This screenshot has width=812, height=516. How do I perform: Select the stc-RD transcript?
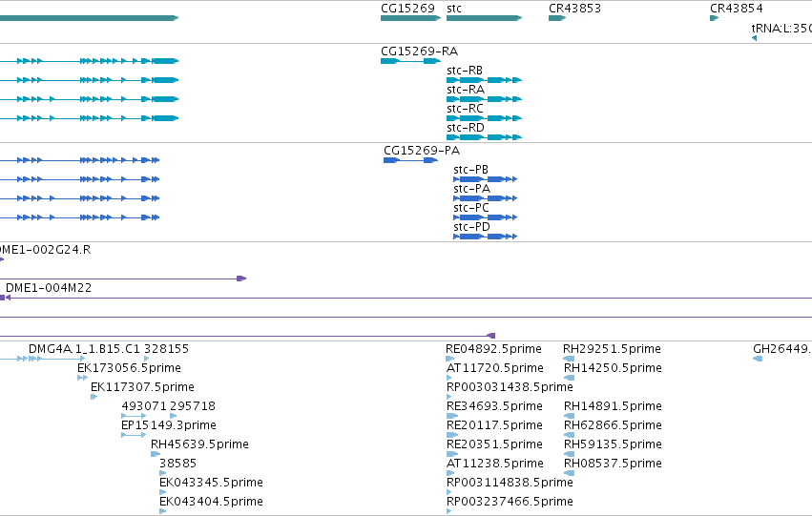click(484, 137)
